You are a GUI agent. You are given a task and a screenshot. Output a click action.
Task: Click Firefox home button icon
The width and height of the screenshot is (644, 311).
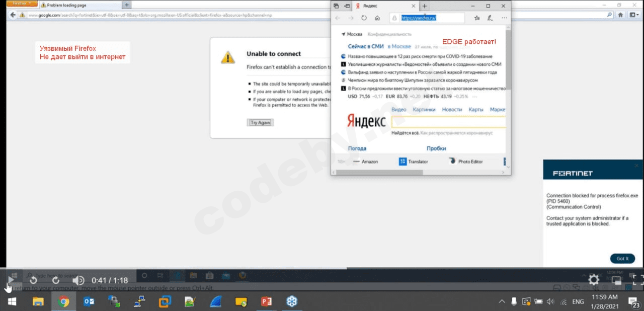click(621, 15)
